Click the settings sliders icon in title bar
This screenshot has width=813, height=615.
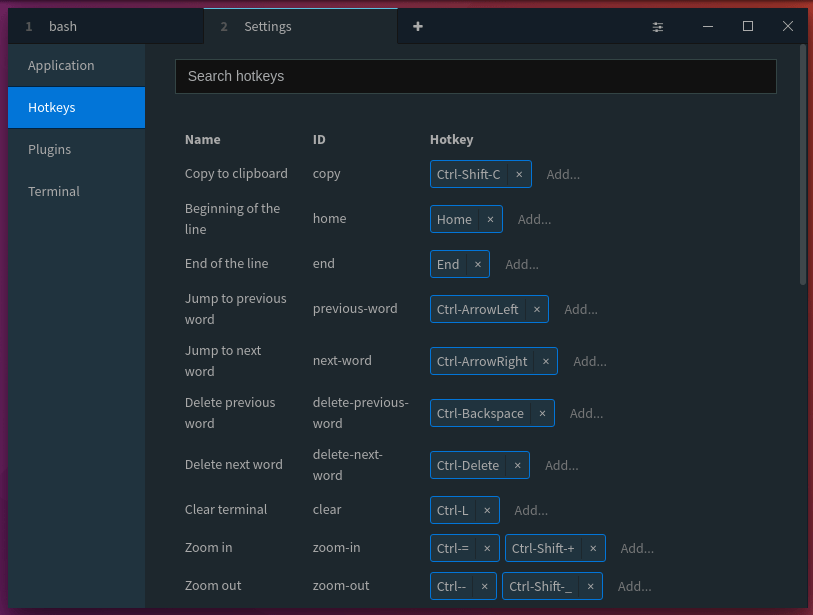pos(658,26)
